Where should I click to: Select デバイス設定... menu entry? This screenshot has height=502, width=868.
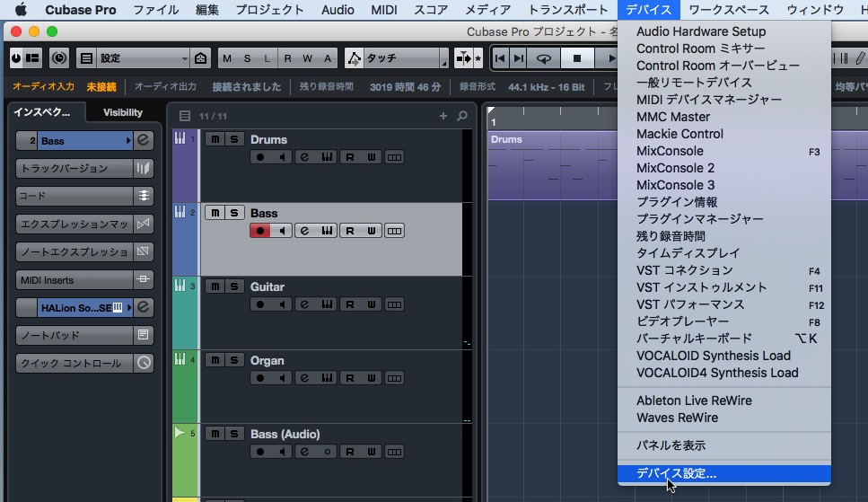(724, 474)
